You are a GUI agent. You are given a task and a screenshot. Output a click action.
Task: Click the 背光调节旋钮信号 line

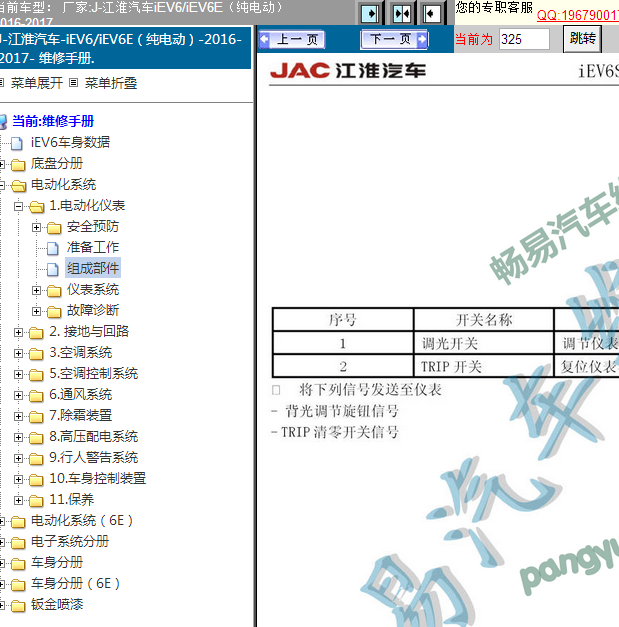[342, 411]
